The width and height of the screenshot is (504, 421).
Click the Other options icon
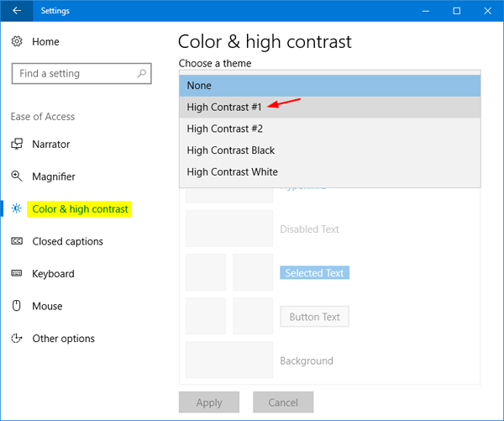(x=17, y=339)
